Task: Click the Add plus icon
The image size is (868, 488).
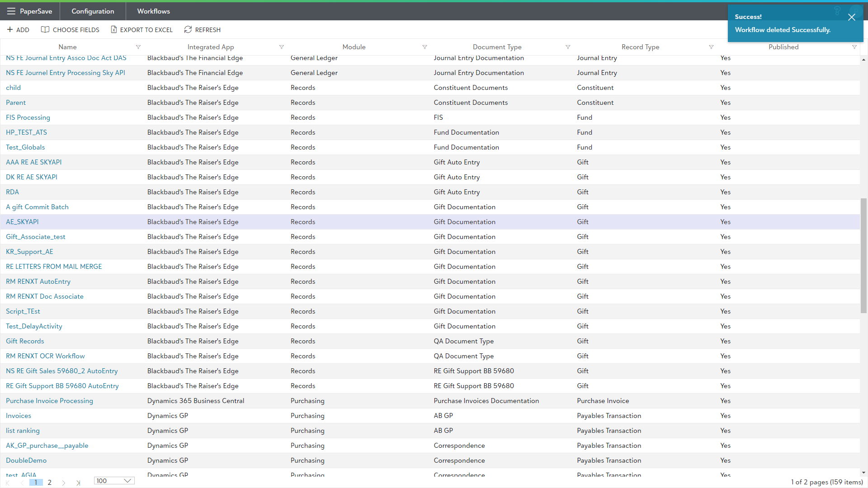Action: coord(10,30)
